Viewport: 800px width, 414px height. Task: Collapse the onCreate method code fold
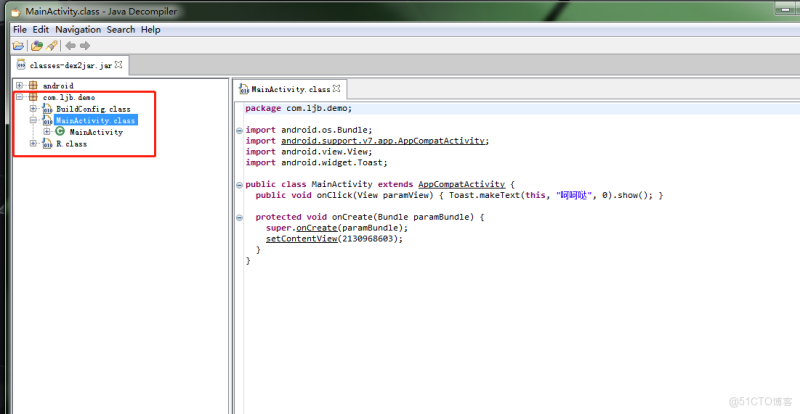click(239, 217)
